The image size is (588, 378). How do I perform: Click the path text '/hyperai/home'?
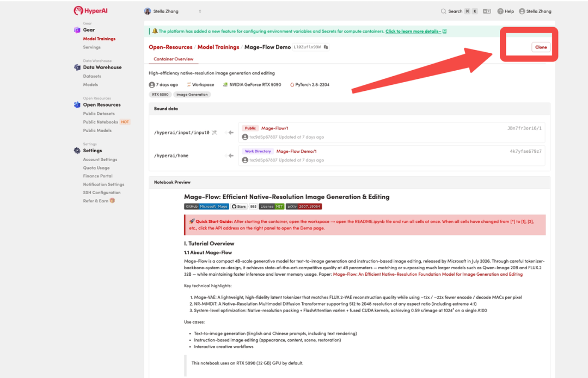coord(171,156)
